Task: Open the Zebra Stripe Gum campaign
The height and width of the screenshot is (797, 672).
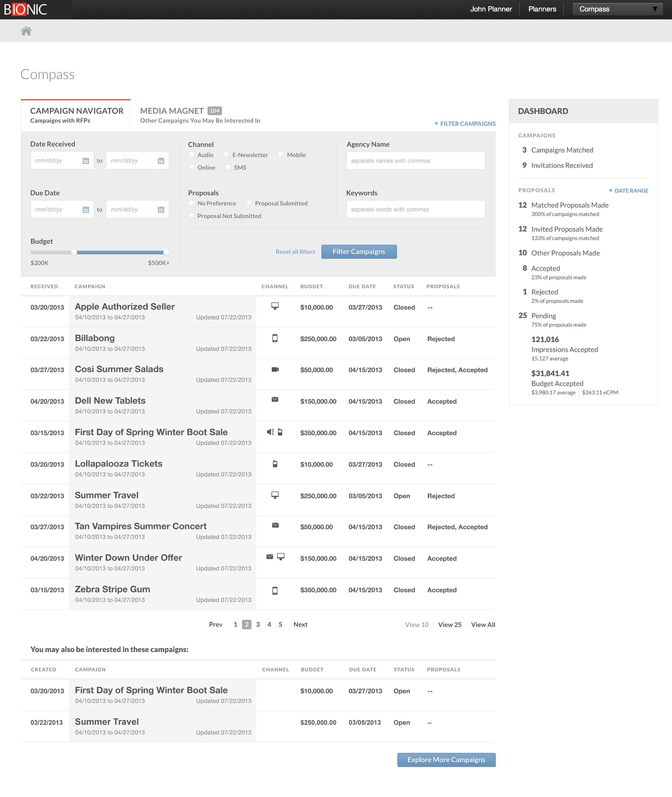Action: click(112, 589)
